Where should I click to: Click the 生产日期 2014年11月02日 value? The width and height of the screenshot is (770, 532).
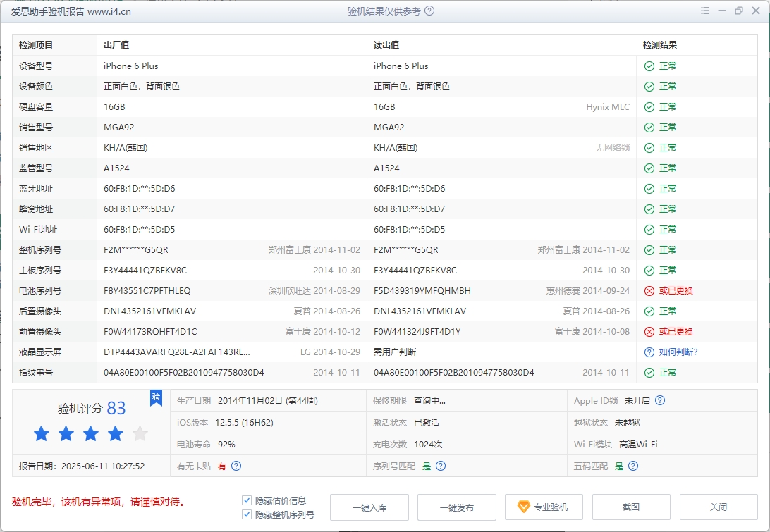click(268, 400)
